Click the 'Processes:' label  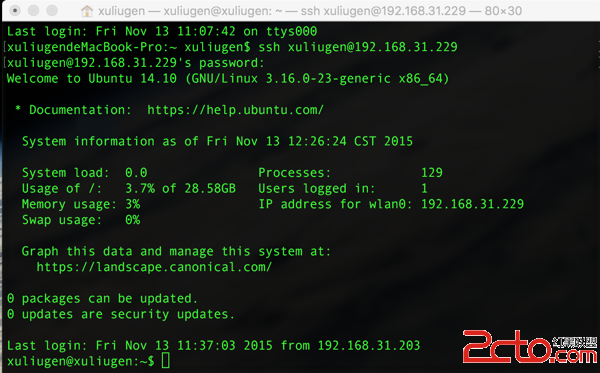click(294, 173)
